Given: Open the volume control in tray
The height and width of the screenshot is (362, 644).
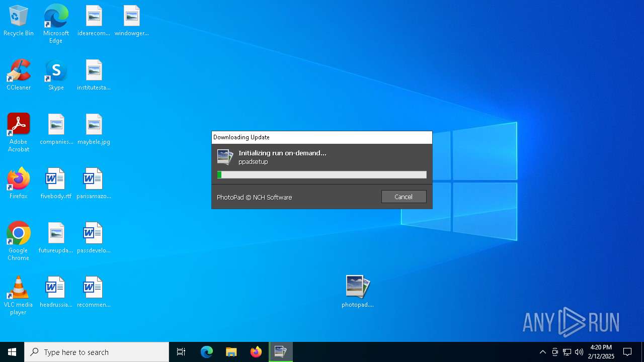Looking at the screenshot, I should point(579,352).
